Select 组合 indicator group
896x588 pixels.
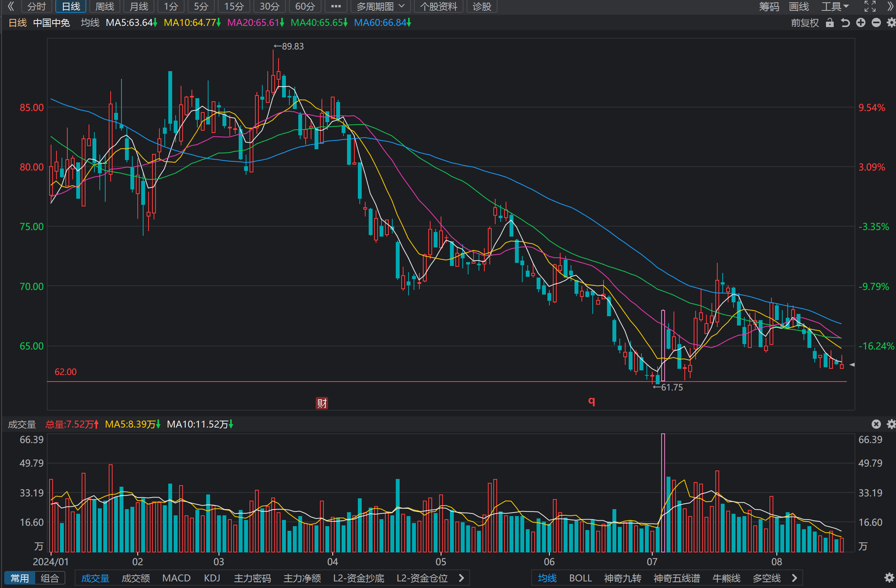point(50,578)
